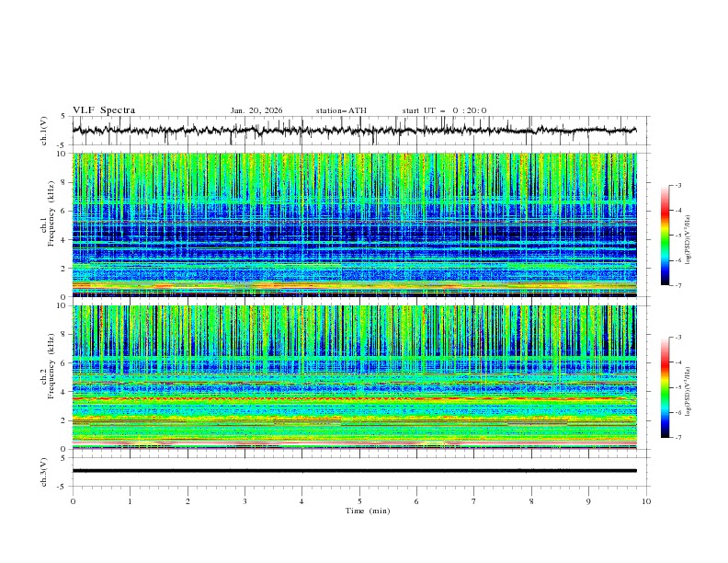The width and height of the screenshot is (728, 563).
Task: Click the upper log(PSD) color bar
Action: click(x=665, y=236)
